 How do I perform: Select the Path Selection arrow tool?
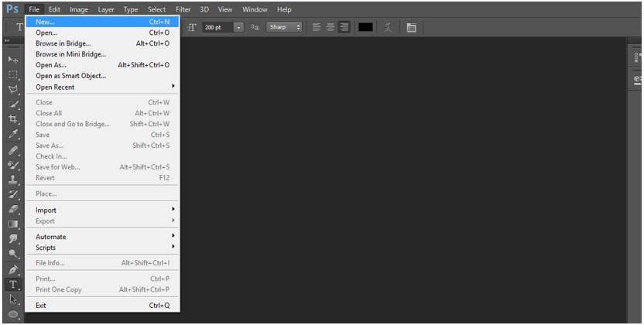pos(13,299)
